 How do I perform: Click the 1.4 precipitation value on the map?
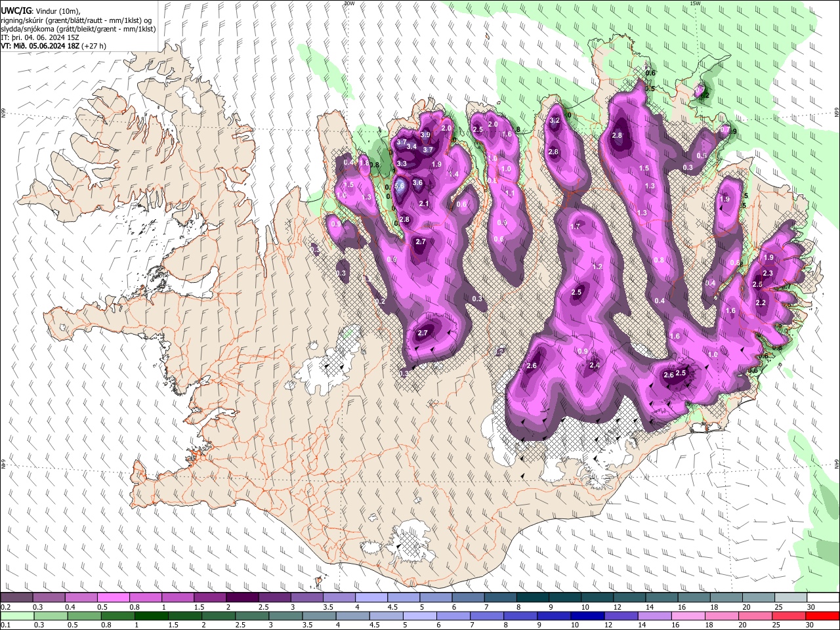pyautogui.click(x=453, y=174)
